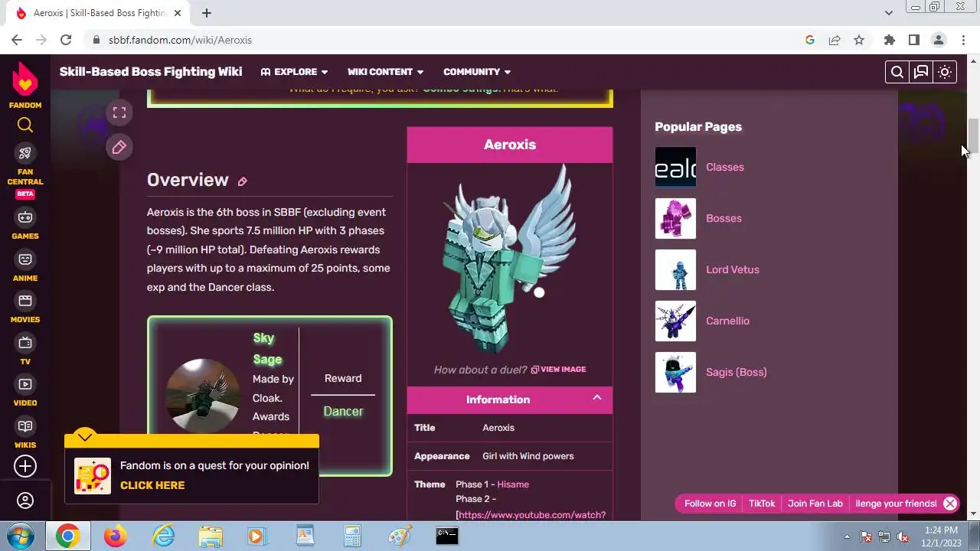
Task: Open the Wiki Content dropdown
Action: [385, 72]
